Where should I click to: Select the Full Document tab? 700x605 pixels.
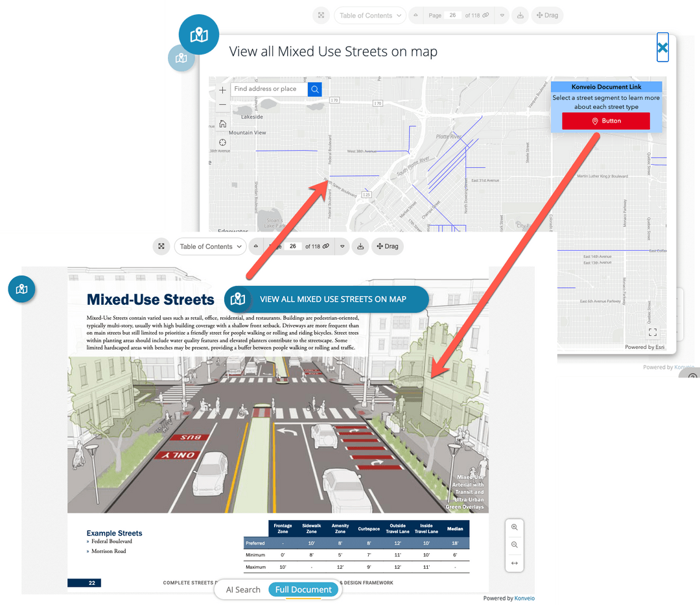[x=303, y=589]
